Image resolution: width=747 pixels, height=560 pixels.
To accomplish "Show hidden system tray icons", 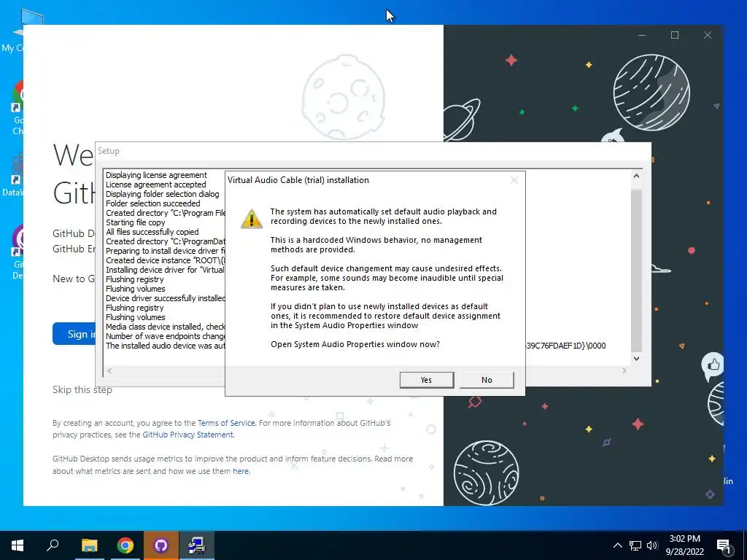I will click(x=617, y=545).
